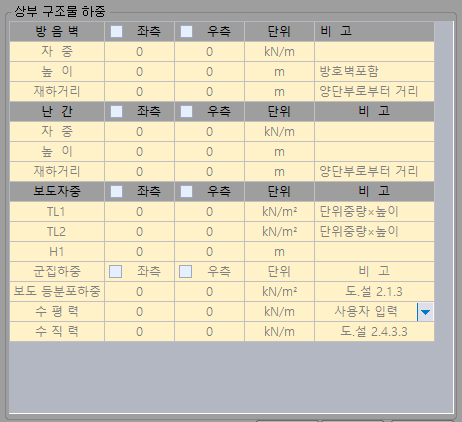Select 난간 자중 우측 value cell
Viewport: 462px width, 422px height.
(209, 132)
